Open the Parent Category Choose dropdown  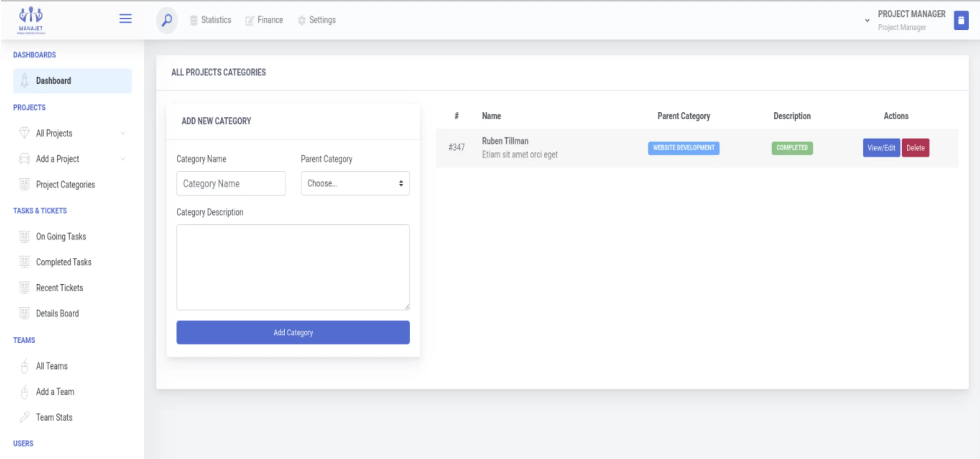point(355,183)
